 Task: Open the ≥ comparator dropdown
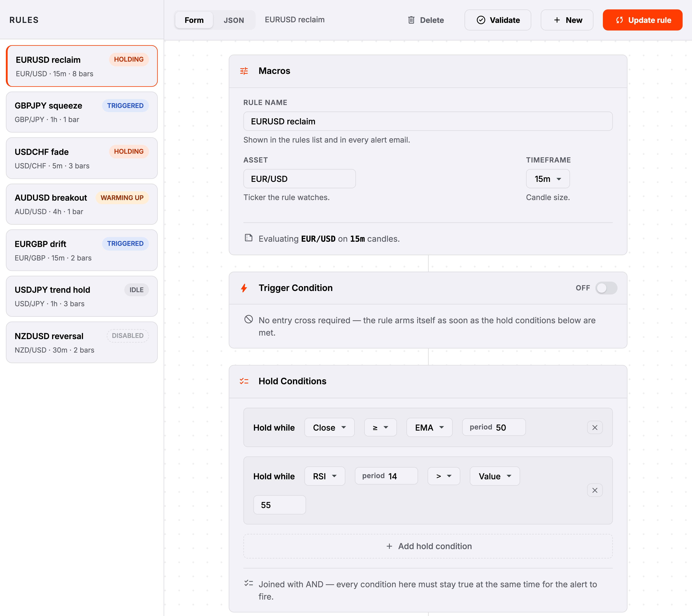pyautogui.click(x=381, y=427)
